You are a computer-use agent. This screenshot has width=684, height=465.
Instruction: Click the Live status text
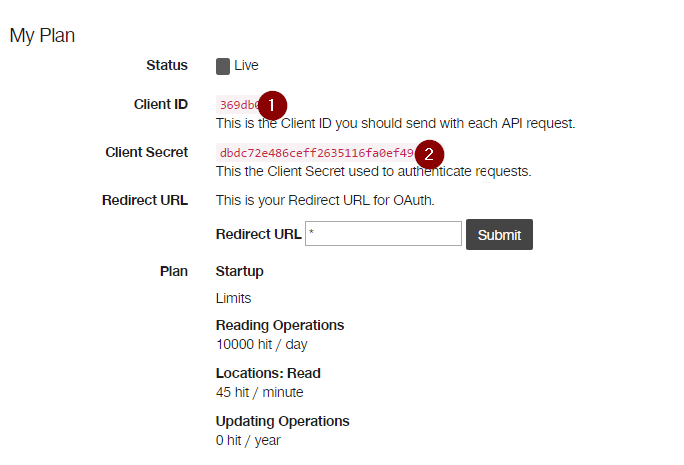tap(246, 66)
